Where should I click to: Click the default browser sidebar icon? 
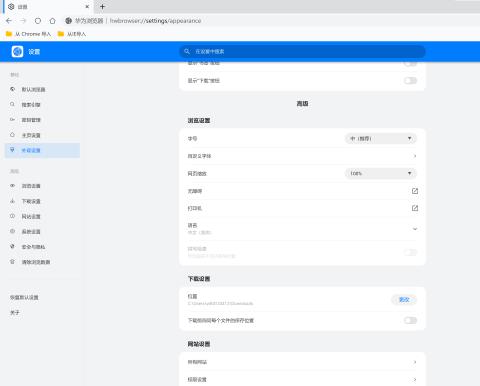[12, 89]
